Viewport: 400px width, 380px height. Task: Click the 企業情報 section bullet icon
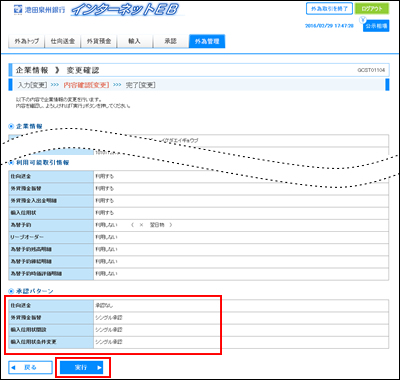pyautogui.click(x=11, y=126)
